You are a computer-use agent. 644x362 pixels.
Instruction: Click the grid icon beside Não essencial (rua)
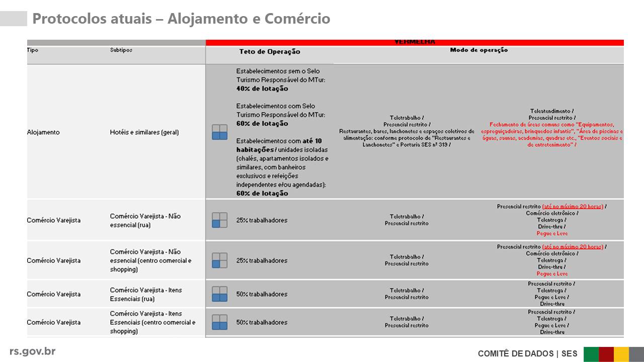(x=219, y=220)
